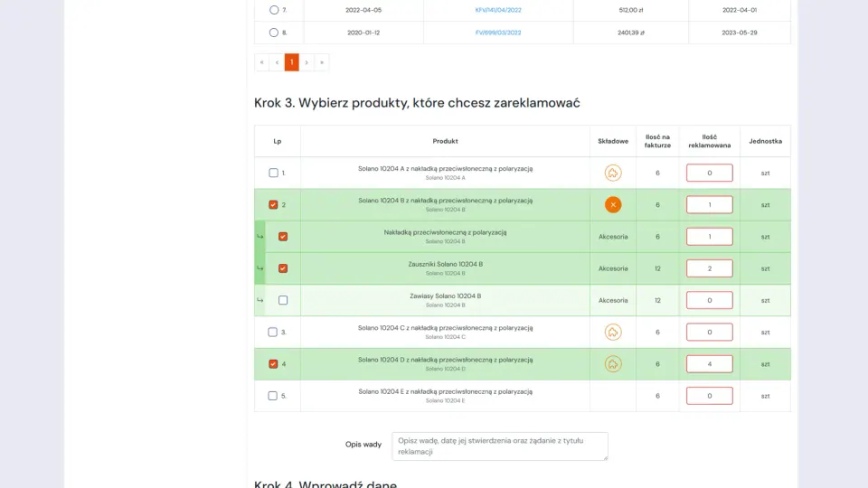Click the Składowe column header
The width and height of the screenshot is (868, 488).
point(613,141)
